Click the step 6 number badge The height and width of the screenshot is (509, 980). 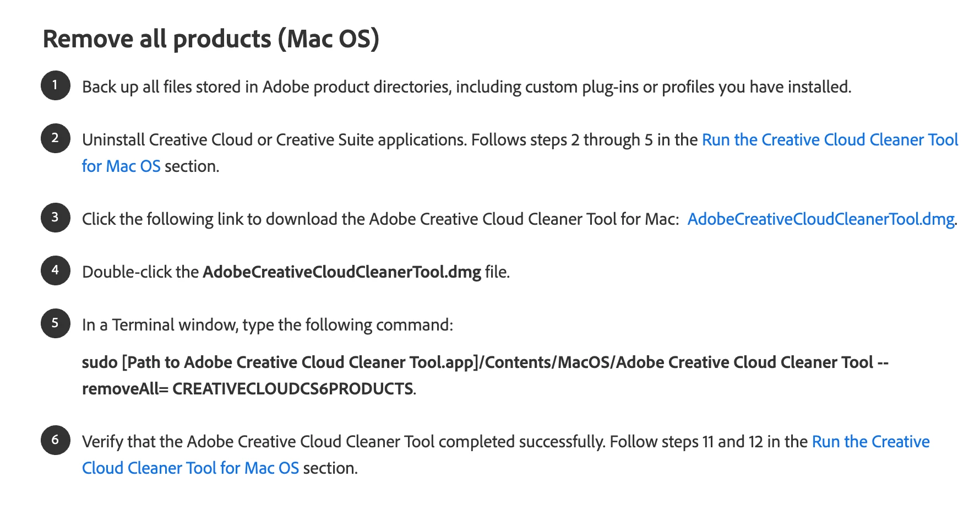tap(55, 440)
